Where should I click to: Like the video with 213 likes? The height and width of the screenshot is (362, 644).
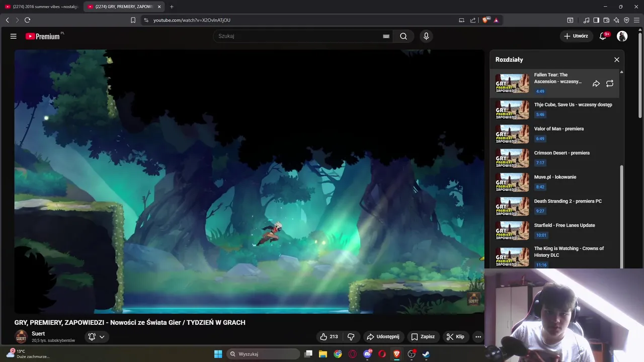[x=329, y=337]
